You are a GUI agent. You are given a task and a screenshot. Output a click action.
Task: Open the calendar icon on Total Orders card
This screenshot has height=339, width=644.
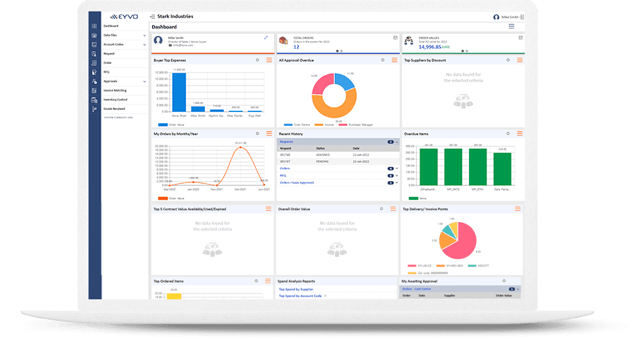(x=394, y=38)
